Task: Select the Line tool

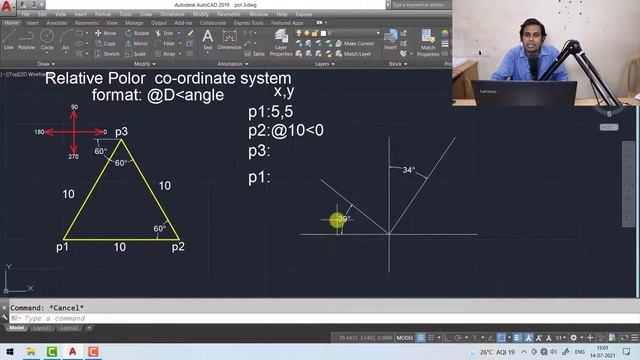Action: click(x=8, y=40)
